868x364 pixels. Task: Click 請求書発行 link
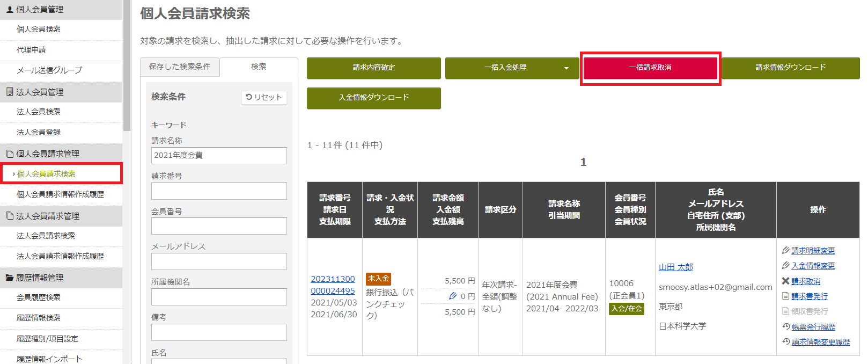[810, 296]
